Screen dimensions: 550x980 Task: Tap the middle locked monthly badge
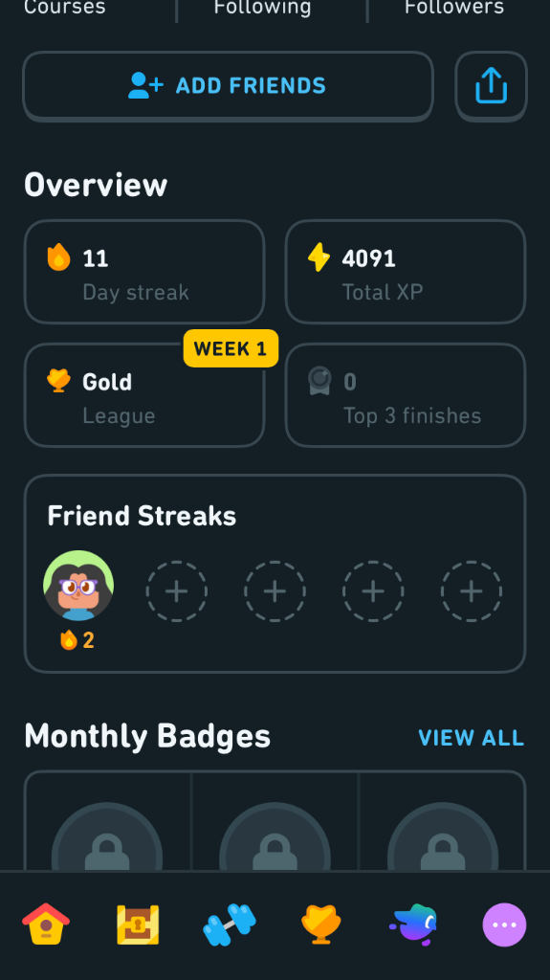275,836
